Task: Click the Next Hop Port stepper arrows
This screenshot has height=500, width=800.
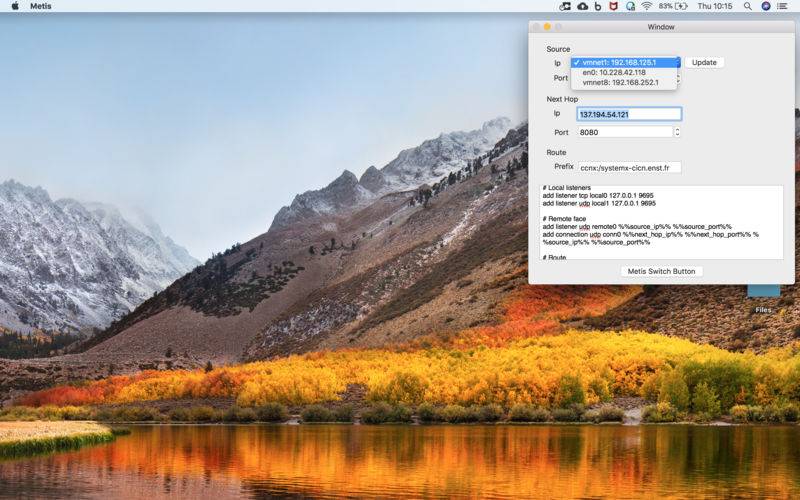Action: click(x=677, y=132)
